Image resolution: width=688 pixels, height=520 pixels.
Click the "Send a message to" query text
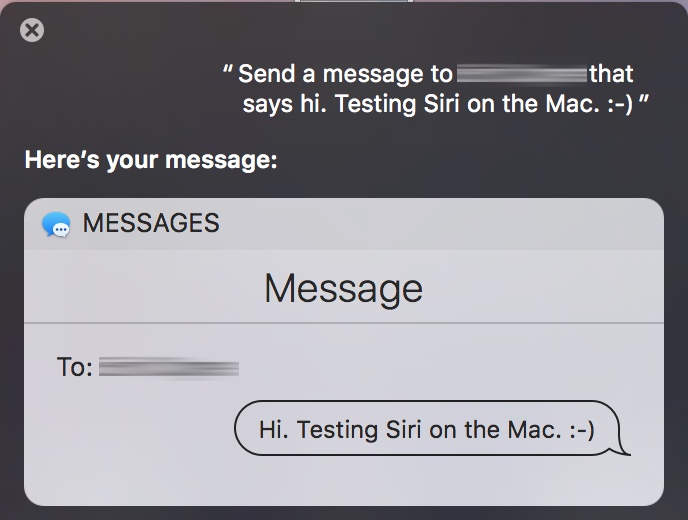tap(345, 74)
